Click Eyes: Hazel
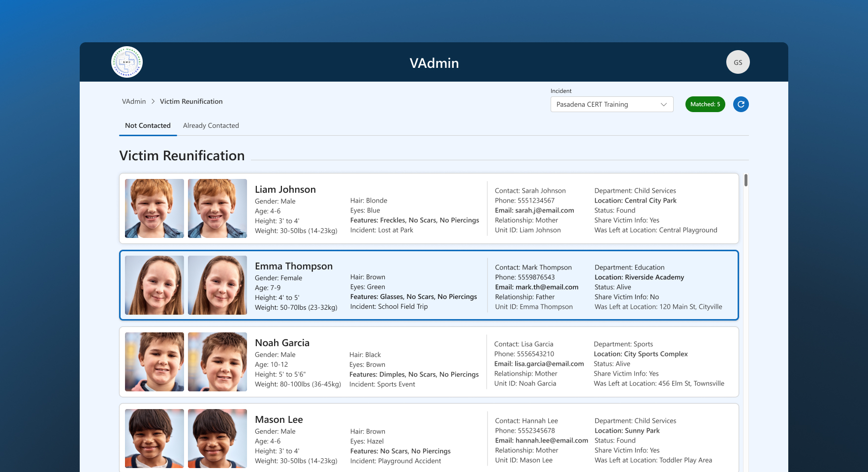This screenshot has width=868, height=472. [367, 442]
